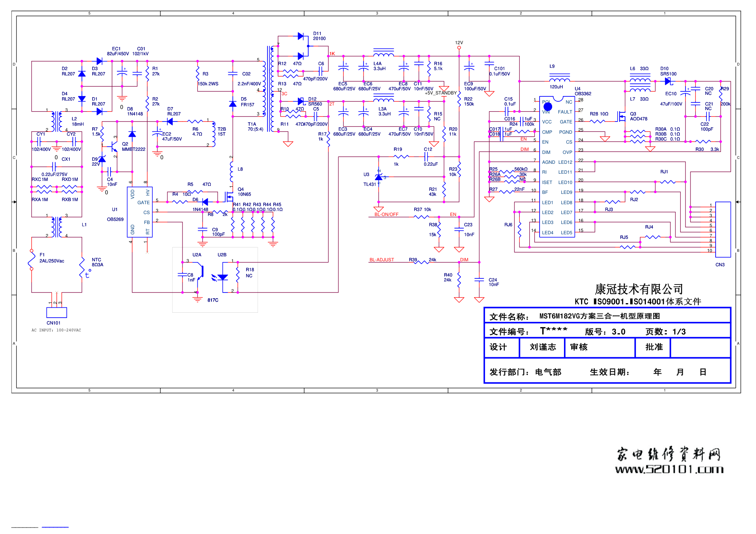Click the C101 capacitor designator
The width and height of the screenshot is (756, 534).
(x=499, y=69)
